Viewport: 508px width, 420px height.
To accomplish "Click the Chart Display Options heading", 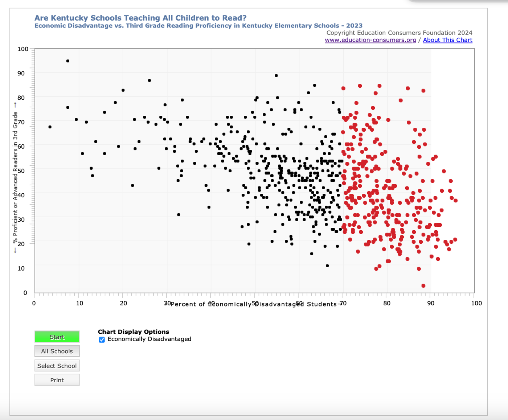I will pyautogui.click(x=134, y=332).
